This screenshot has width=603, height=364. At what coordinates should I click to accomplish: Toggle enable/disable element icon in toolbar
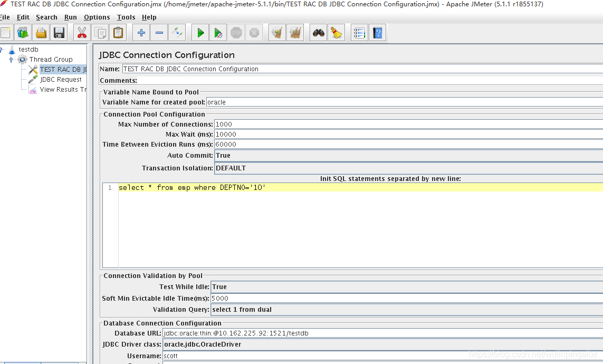pos(177,33)
